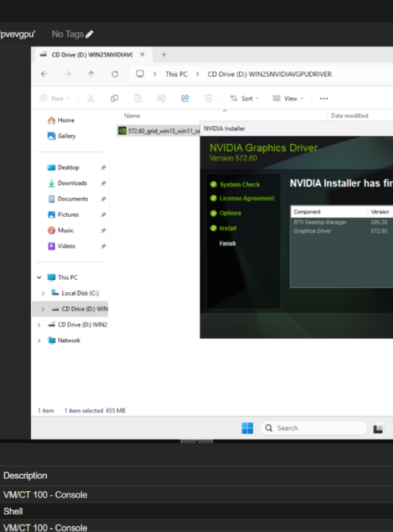Select the 572.60_grid_win10_win11 file
Image resolution: width=393 pixels, height=532 pixels.
pos(159,131)
